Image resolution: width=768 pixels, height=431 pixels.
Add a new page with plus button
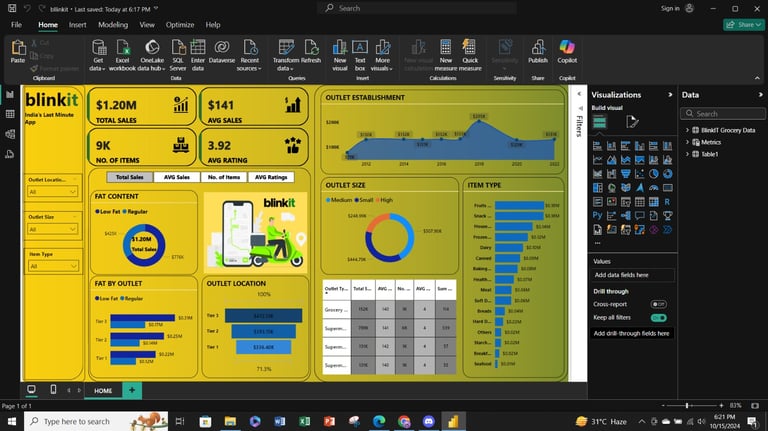tap(132, 390)
